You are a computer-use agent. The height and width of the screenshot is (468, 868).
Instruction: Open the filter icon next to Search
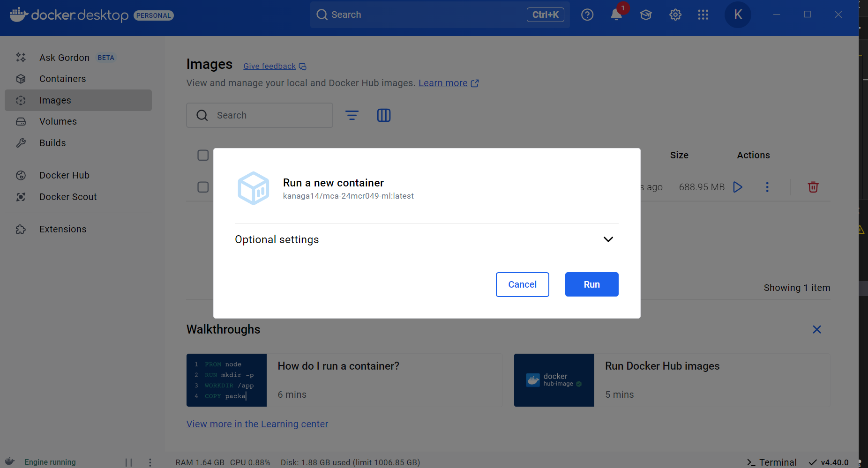(x=352, y=115)
